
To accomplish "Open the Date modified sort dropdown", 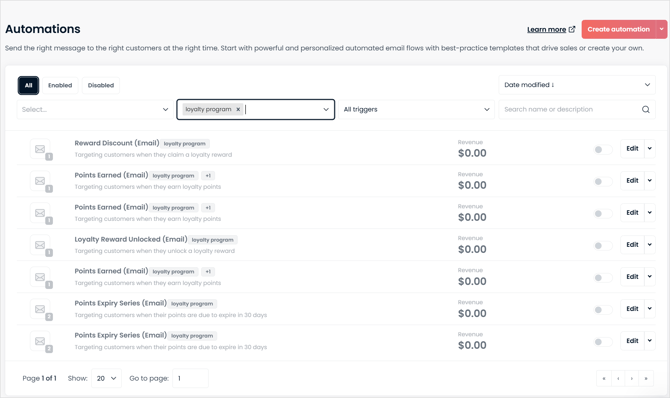I will click(577, 85).
